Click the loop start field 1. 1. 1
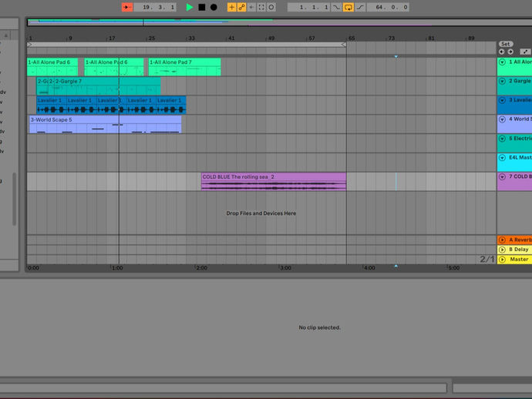Screen dimensions: 532x399 (x=308, y=7)
